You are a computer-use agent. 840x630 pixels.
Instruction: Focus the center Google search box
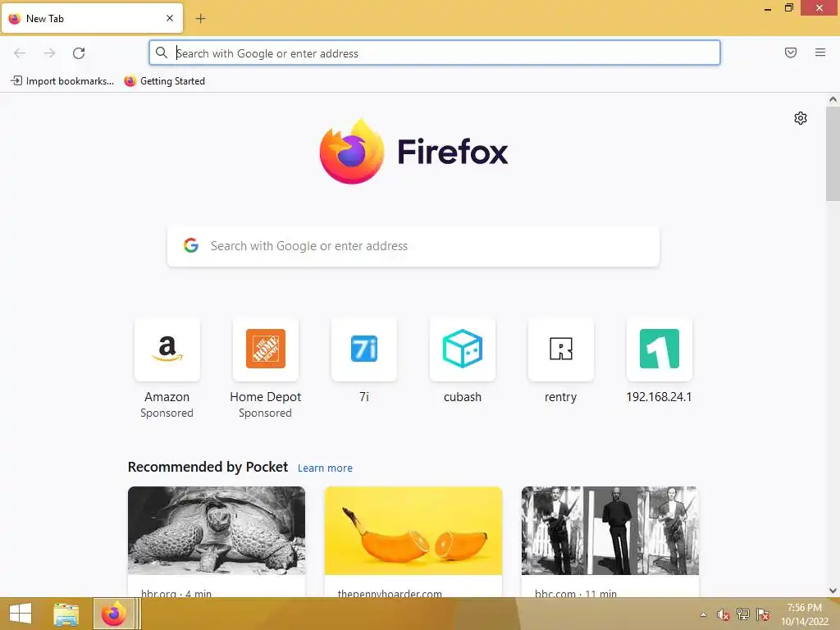(x=413, y=246)
